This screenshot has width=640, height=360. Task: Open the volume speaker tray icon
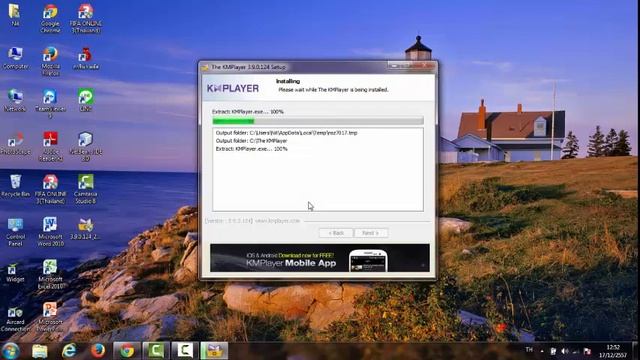pyautogui.click(x=565, y=351)
